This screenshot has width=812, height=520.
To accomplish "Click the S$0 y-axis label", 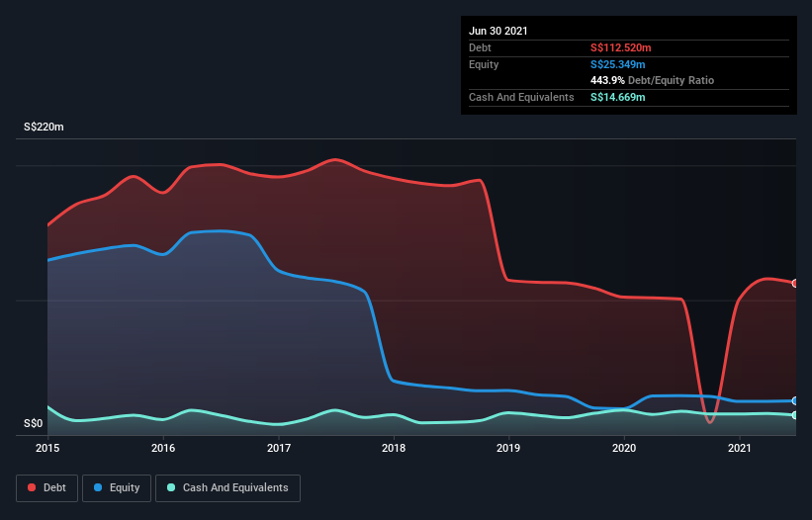I will [x=34, y=423].
